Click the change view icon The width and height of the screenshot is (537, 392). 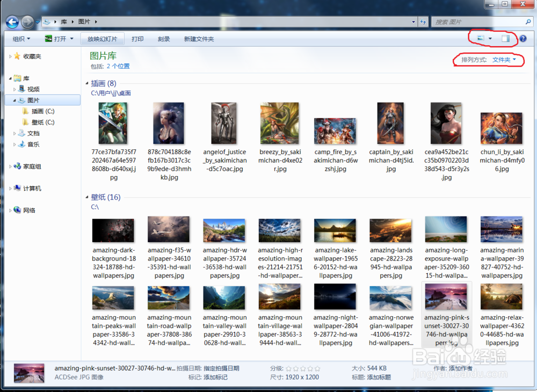(x=481, y=38)
